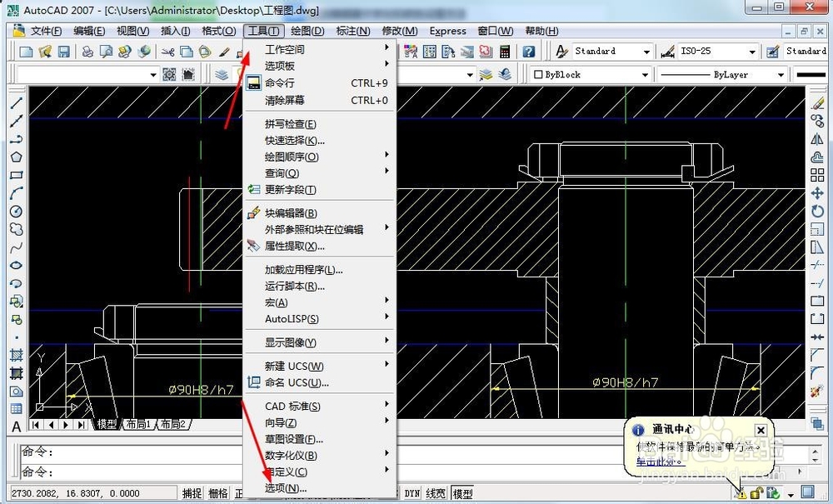Click the 单击此处 link in the balloon

pos(661,461)
